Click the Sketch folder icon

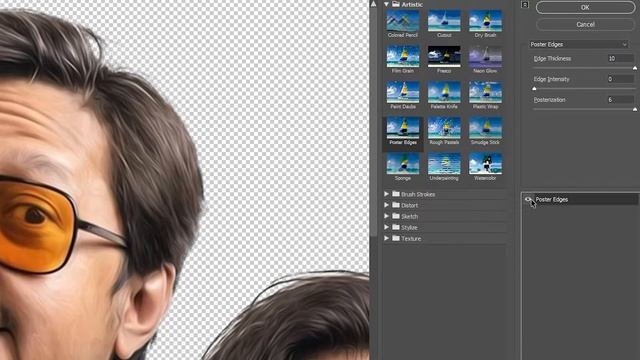coord(396,216)
